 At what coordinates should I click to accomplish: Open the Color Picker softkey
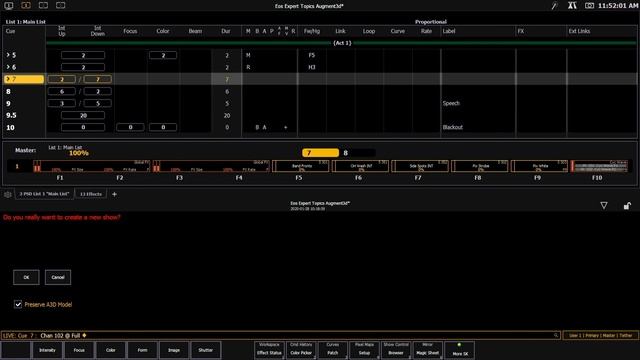(301, 350)
